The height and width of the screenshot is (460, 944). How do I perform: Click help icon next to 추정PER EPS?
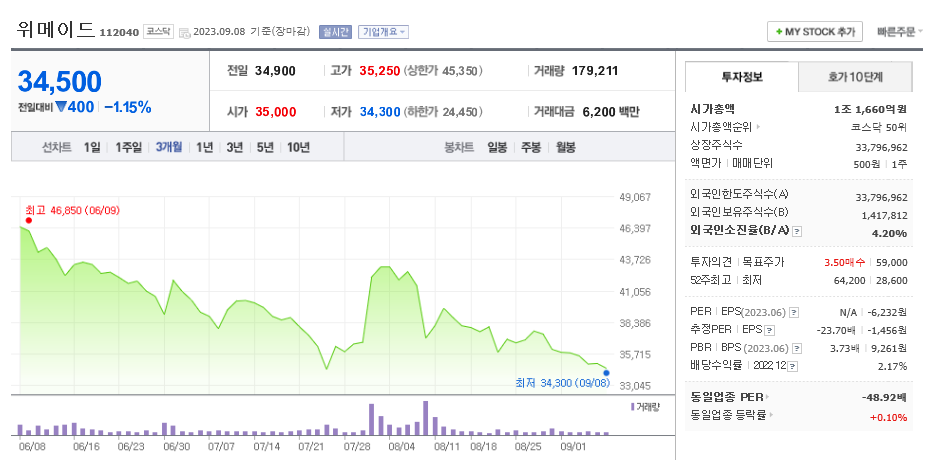click(769, 330)
